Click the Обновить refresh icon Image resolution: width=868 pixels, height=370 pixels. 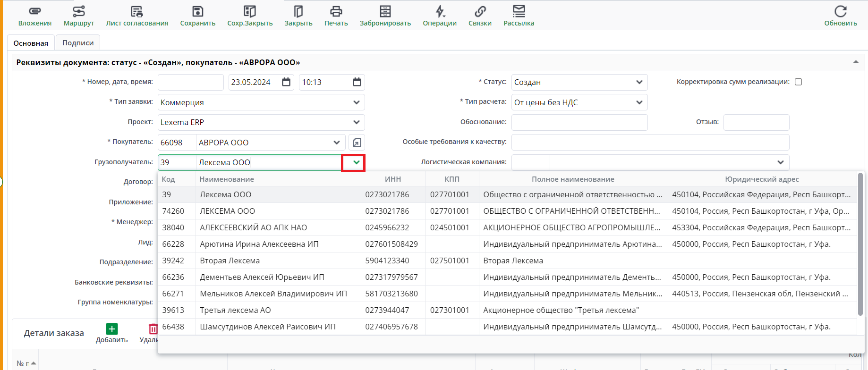pos(840,11)
